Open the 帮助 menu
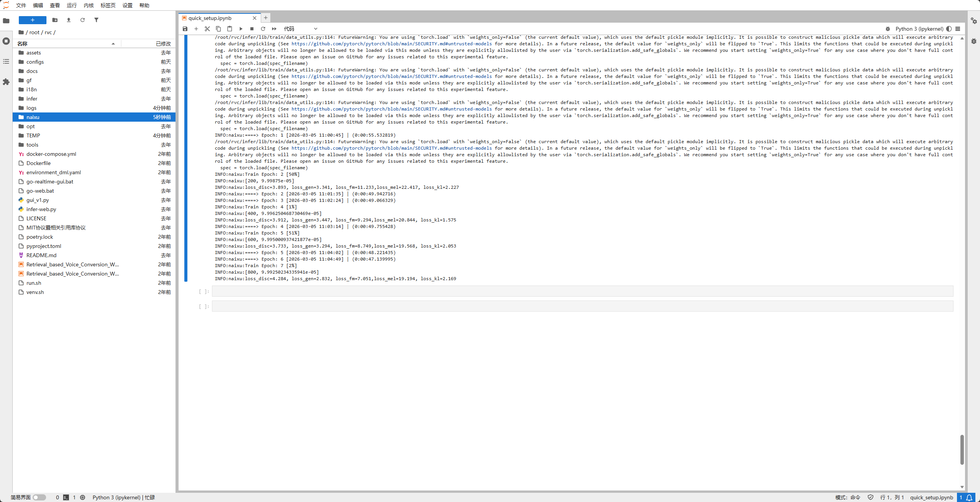This screenshot has height=502, width=980. pyautogui.click(x=144, y=5)
